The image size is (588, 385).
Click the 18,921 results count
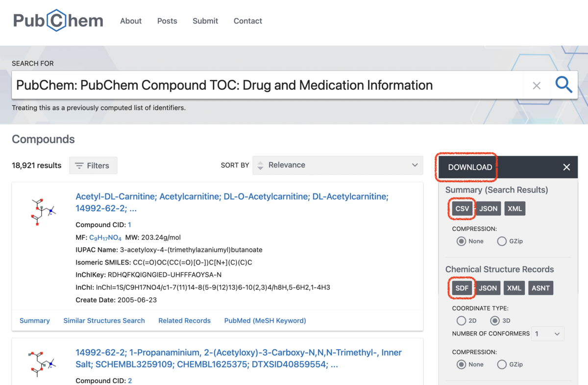click(x=37, y=166)
